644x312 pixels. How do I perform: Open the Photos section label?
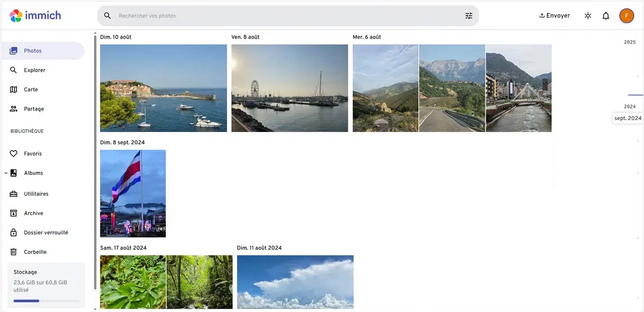[33, 51]
